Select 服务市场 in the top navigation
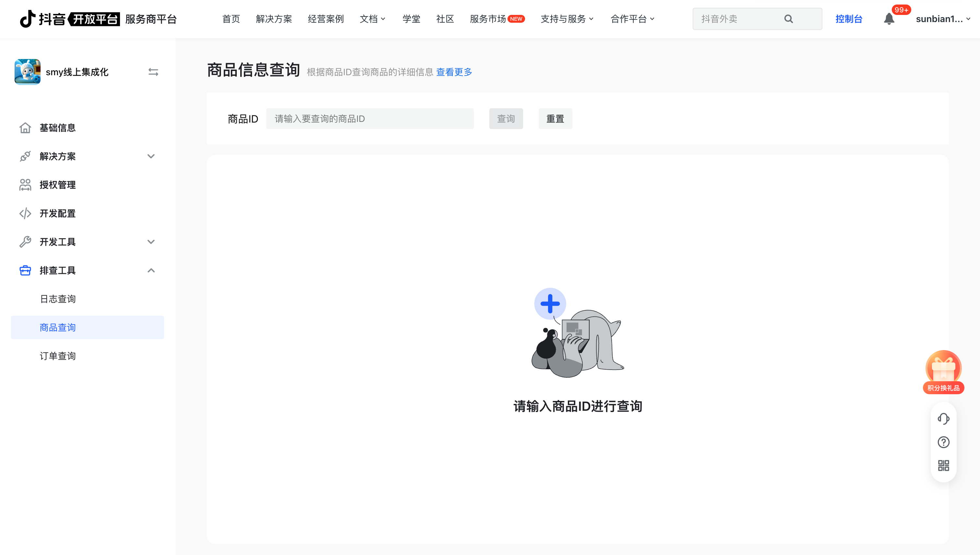 tap(488, 19)
